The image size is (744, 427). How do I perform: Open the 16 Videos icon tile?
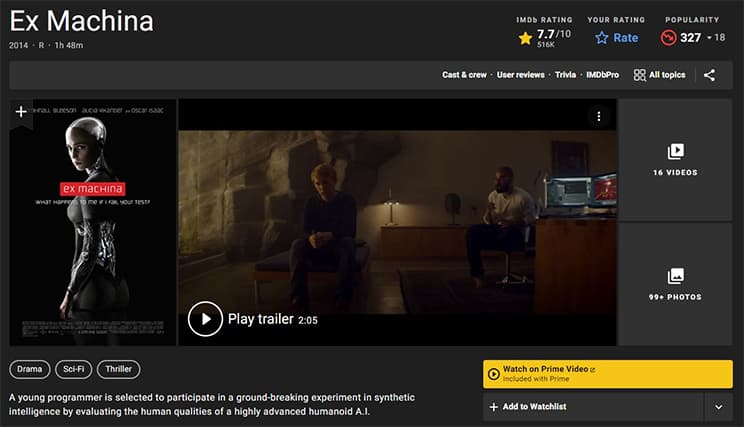tap(675, 160)
